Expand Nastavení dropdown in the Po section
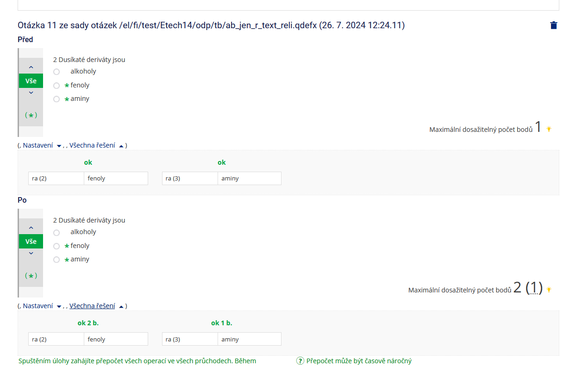 coord(42,306)
